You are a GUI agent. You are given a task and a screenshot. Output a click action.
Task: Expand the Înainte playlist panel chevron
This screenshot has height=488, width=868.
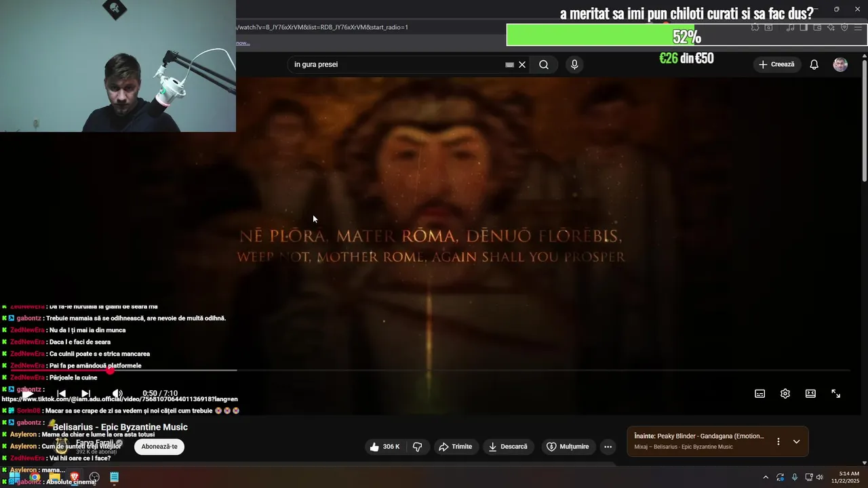(x=797, y=441)
